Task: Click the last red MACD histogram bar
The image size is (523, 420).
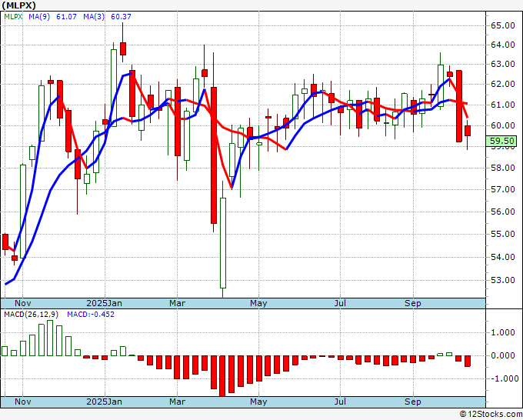Action: coord(468,362)
